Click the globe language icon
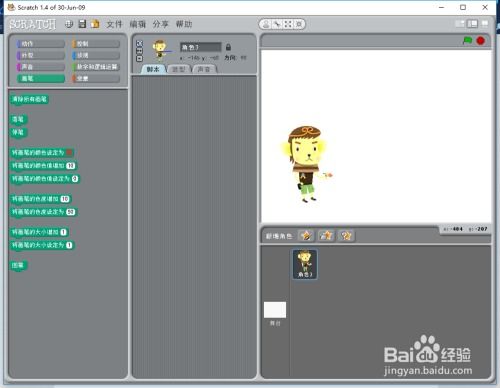This screenshot has height=388, width=500. pos(69,24)
